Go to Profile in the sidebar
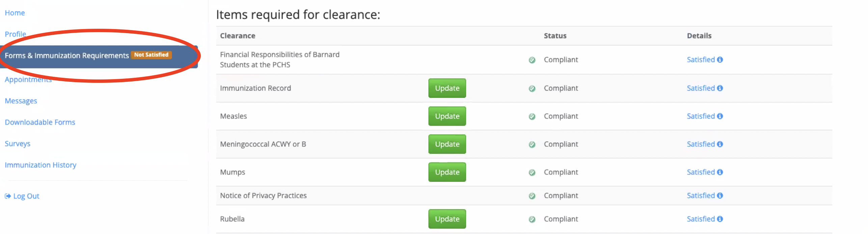This screenshot has width=868, height=234. [x=15, y=34]
